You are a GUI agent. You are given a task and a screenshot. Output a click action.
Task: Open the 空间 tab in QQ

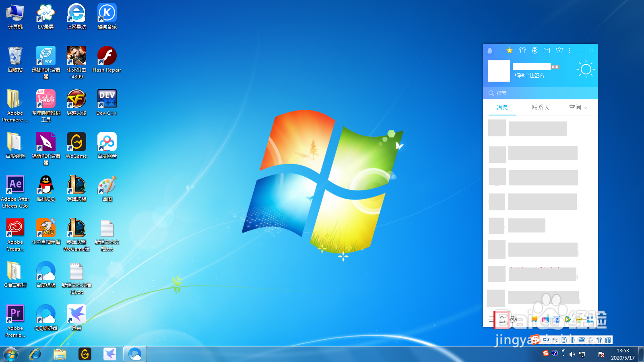click(x=575, y=108)
